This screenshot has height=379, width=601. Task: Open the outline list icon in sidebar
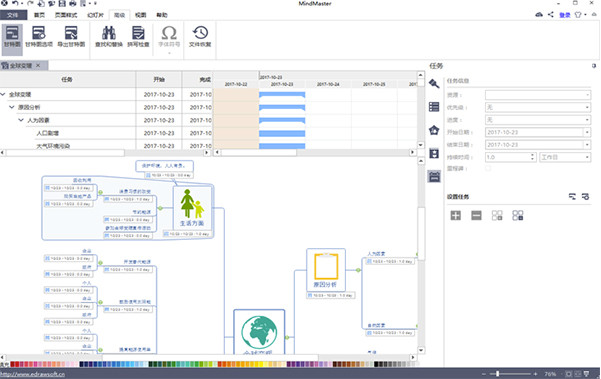434,107
